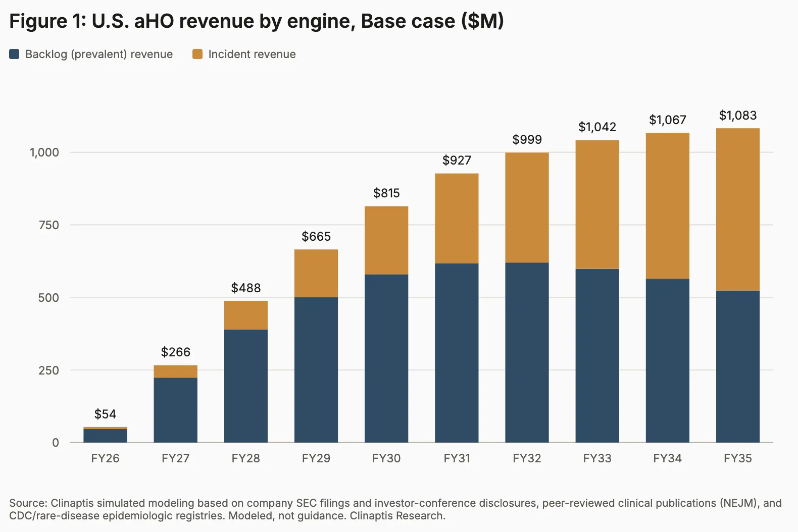Click the FY32 orange incident bar segment
This screenshot has width=798, height=532.
[527, 207]
